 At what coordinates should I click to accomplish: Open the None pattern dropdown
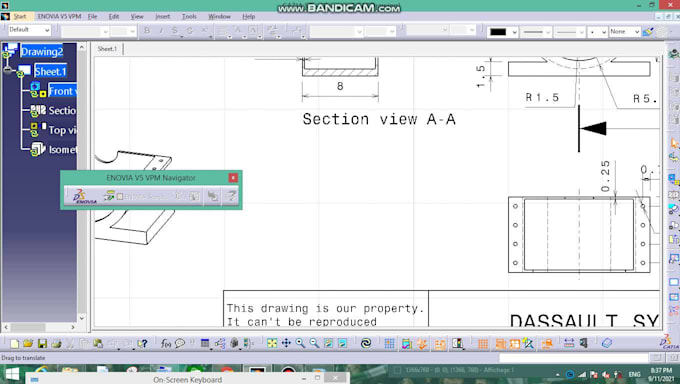pos(624,32)
